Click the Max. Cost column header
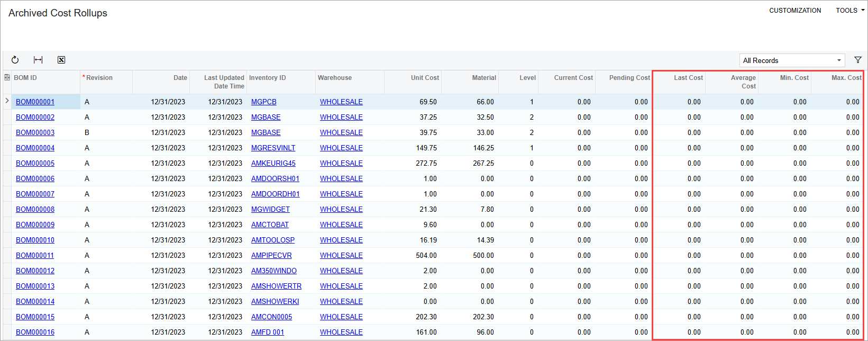The image size is (868, 341). click(846, 78)
